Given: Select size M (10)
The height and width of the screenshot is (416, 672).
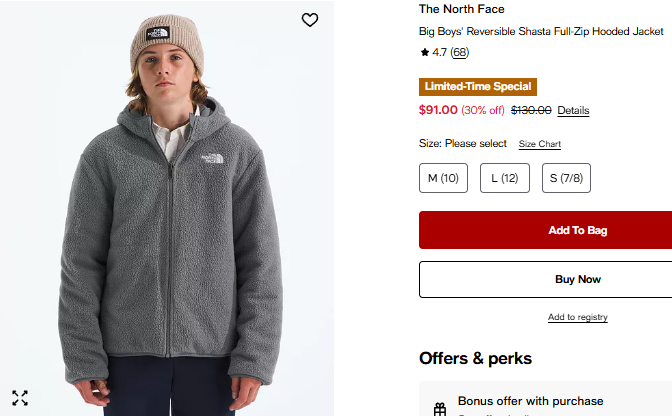Looking at the screenshot, I should point(443,178).
